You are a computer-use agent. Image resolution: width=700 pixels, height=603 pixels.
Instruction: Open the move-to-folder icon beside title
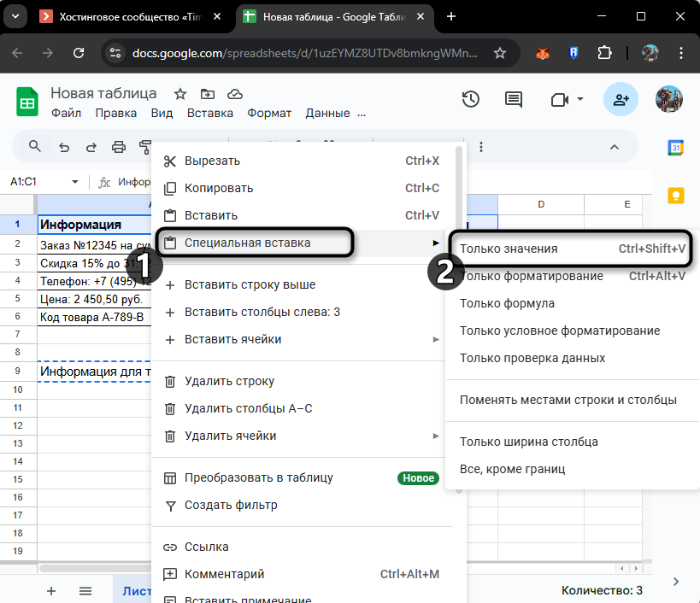(x=208, y=94)
